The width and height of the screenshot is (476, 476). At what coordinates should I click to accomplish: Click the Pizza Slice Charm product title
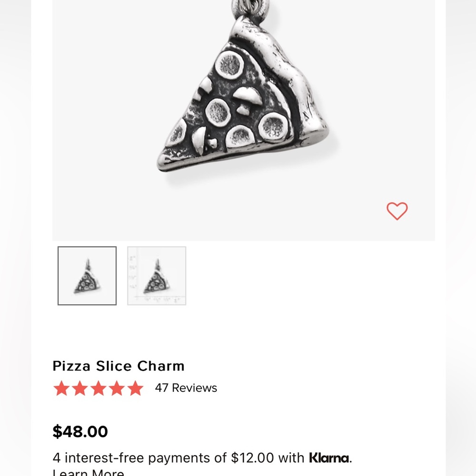118,366
